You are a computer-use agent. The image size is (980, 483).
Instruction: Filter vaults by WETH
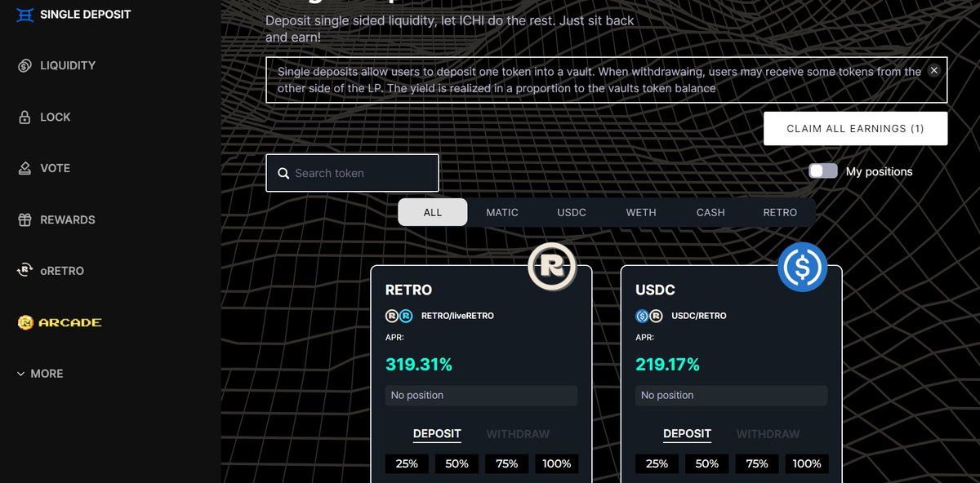pyautogui.click(x=641, y=212)
